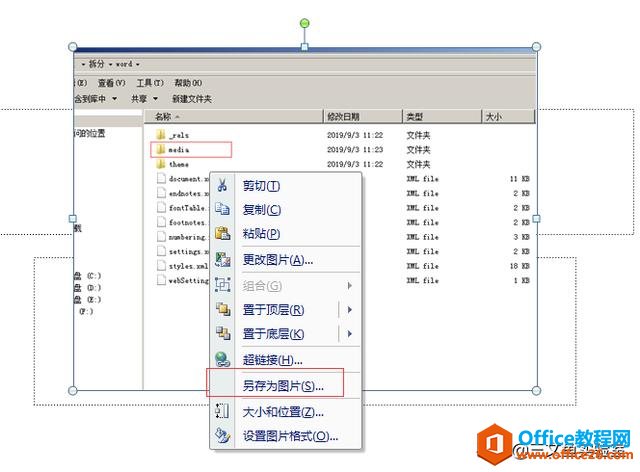Image resolution: width=640 pixels, height=472 pixels.
Task: Click the theme folder icon
Action: pos(161,164)
